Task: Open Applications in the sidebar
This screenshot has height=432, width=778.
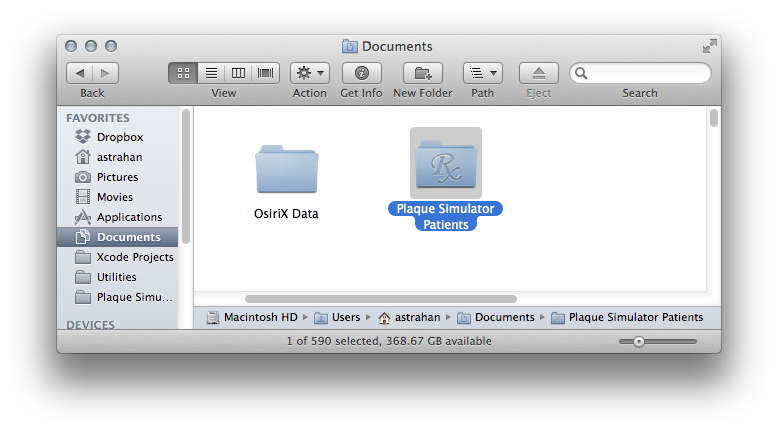Action: [129, 217]
